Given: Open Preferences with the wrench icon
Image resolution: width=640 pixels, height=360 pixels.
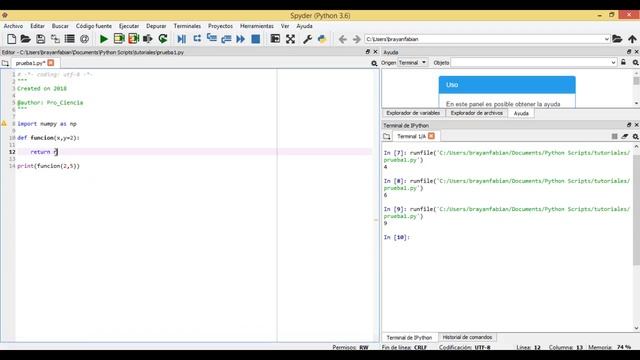Looking at the screenshot, I should click(307, 39).
